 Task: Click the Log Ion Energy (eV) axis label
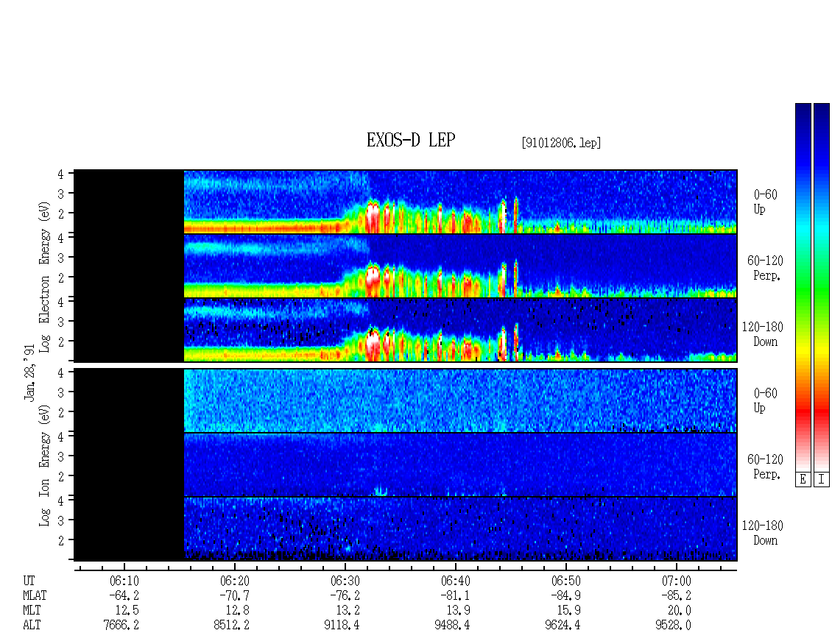point(45,466)
